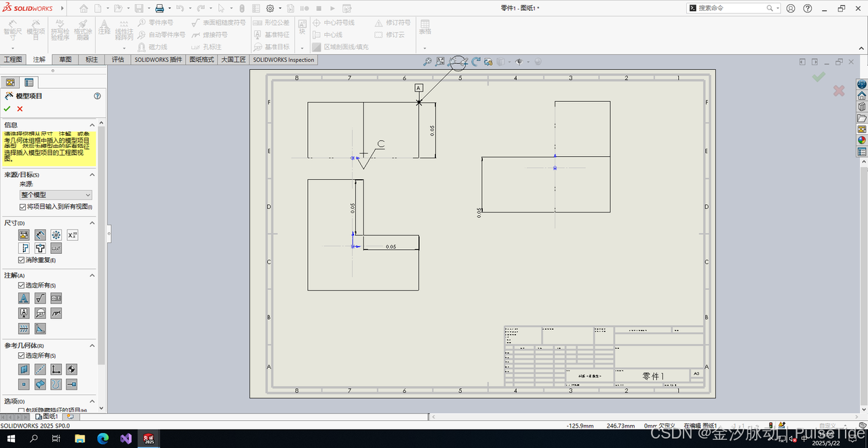The width and height of the screenshot is (868, 448).
Task: Open SOLIDWORKS Resources home icon in the task pane
Action: (862, 96)
